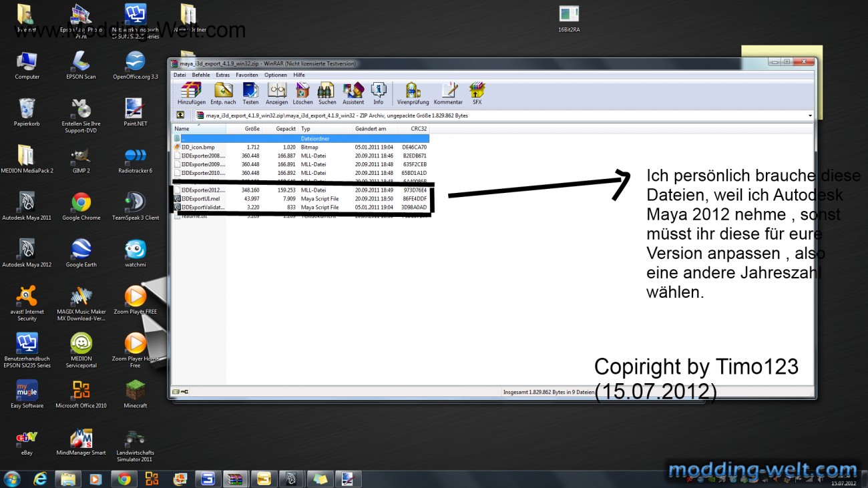Open the Optionen menu
The width and height of the screenshot is (868, 488).
pyautogui.click(x=276, y=75)
